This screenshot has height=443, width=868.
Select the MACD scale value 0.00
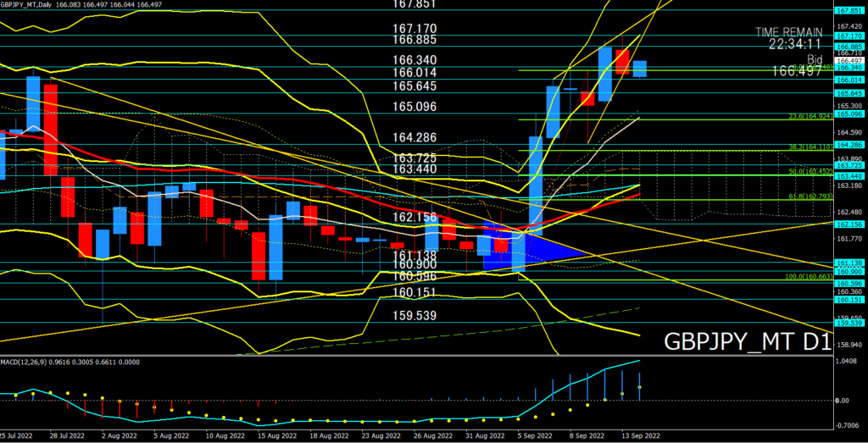point(843,400)
